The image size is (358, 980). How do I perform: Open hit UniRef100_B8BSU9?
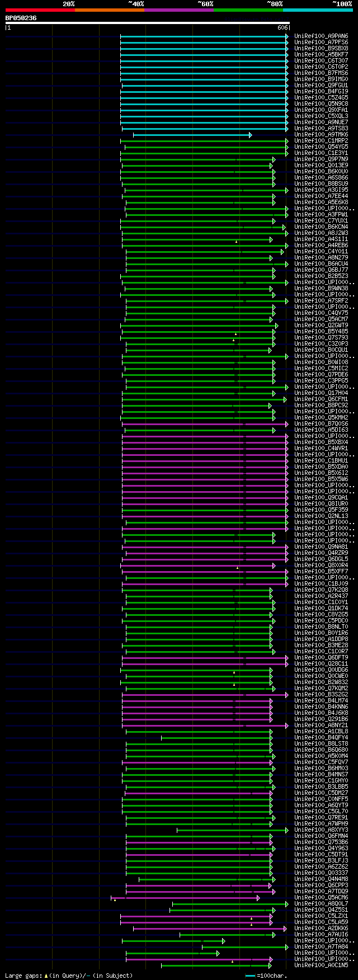[321, 183]
